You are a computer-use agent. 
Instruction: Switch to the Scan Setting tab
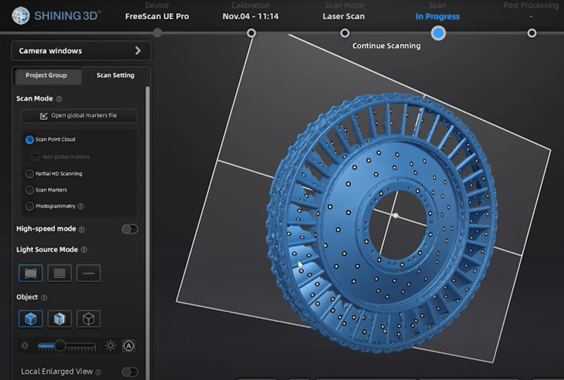[115, 75]
